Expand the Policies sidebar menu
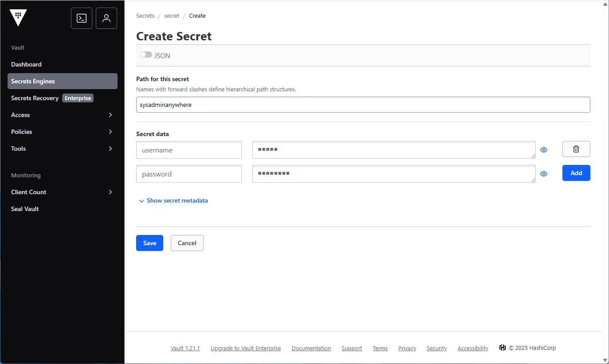Screen dimensions: 609x364 (x=62, y=132)
